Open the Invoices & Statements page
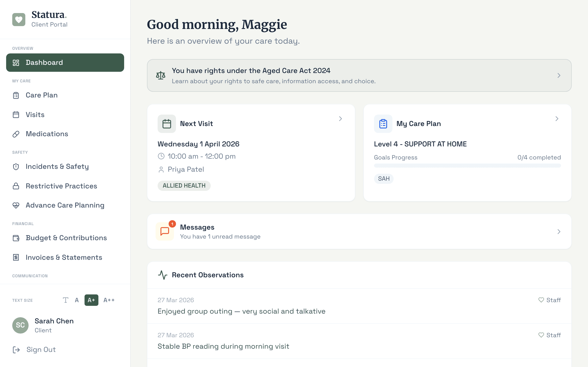 tap(64, 257)
